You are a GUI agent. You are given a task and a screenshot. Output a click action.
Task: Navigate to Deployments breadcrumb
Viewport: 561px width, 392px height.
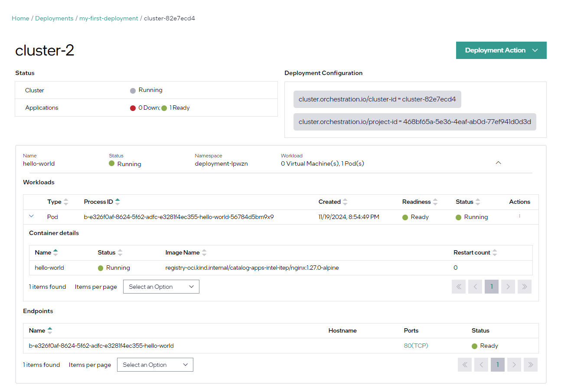(x=54, y=18)
